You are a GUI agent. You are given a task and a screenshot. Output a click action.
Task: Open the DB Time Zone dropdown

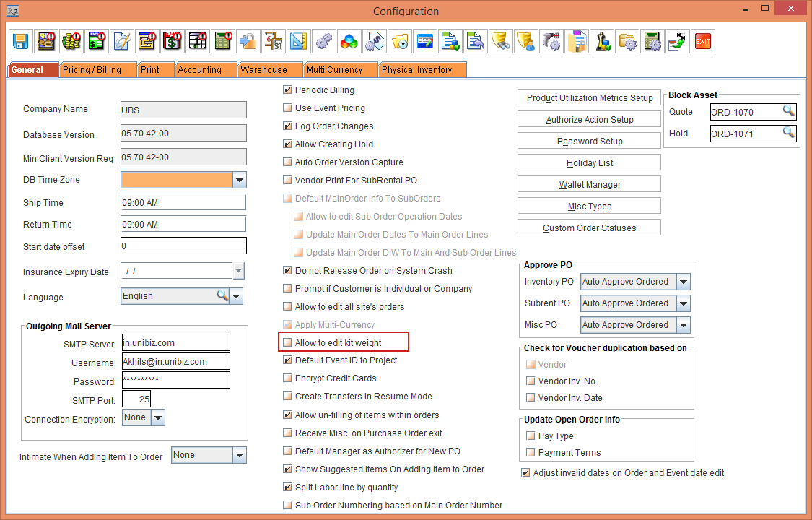pyautogui.click(x=239, y=179)
